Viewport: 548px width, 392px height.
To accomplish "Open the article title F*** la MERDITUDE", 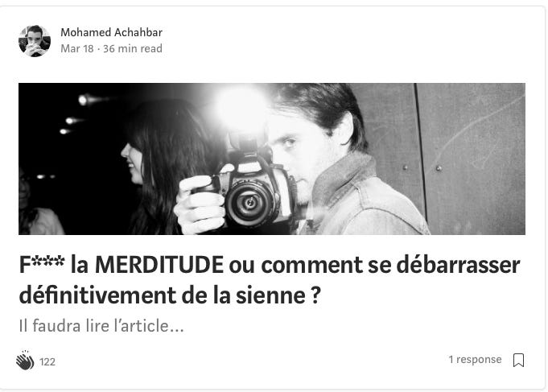I will (x=270, y=280).
